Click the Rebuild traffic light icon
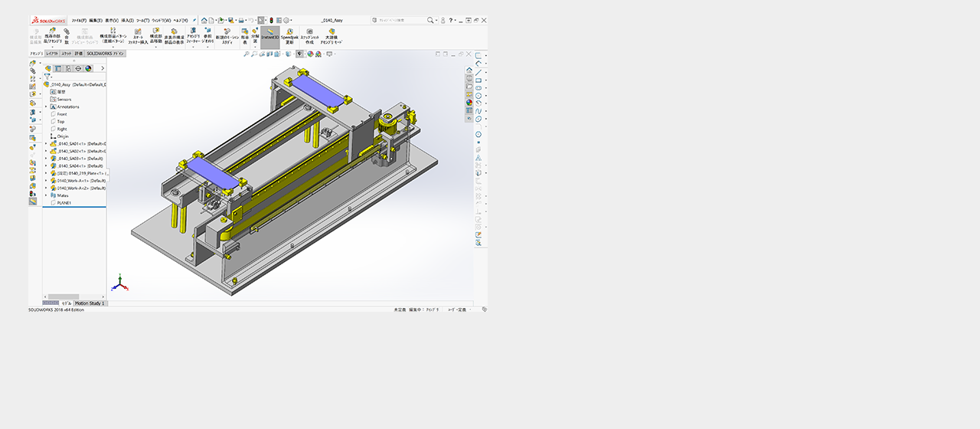This screenshot has width=980, height=429. pyautogui.click(x=270, y=20)
